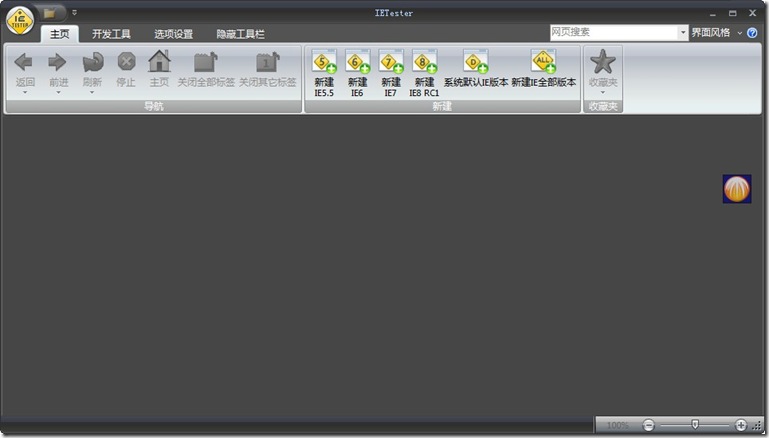Open the 开发工具 ribbon tab

coord(111,34)
